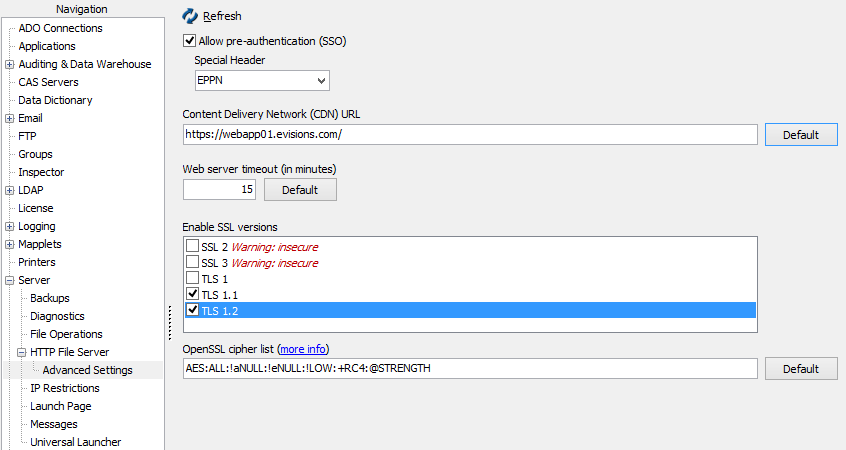Expand the Auditing & Data Warehouse node
846x450 pixels.
click(10, 64)
